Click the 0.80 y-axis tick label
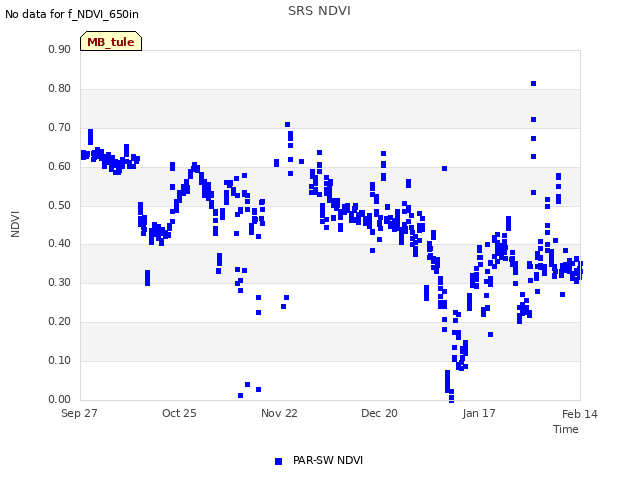 (60, 89)
